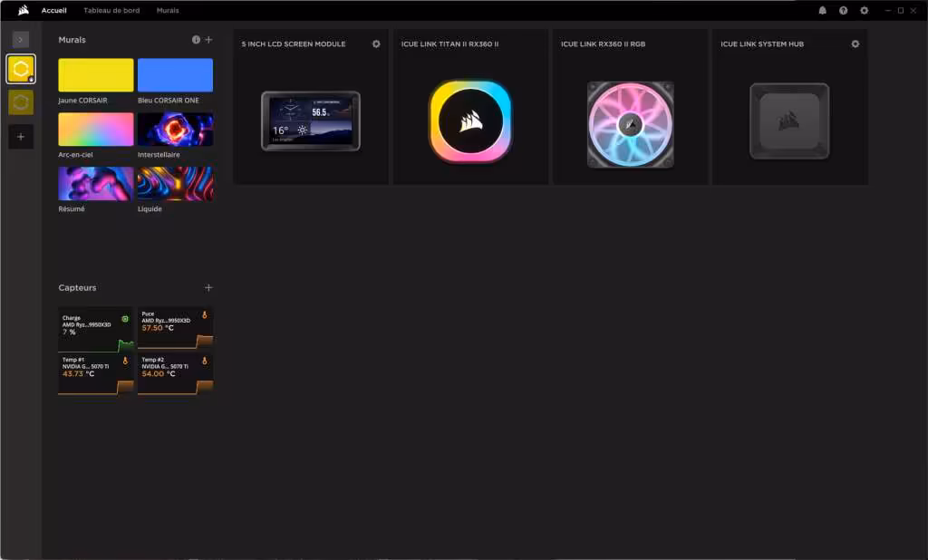Open the Temp #2 NVIDIA sensor tile

coord(175,373)
